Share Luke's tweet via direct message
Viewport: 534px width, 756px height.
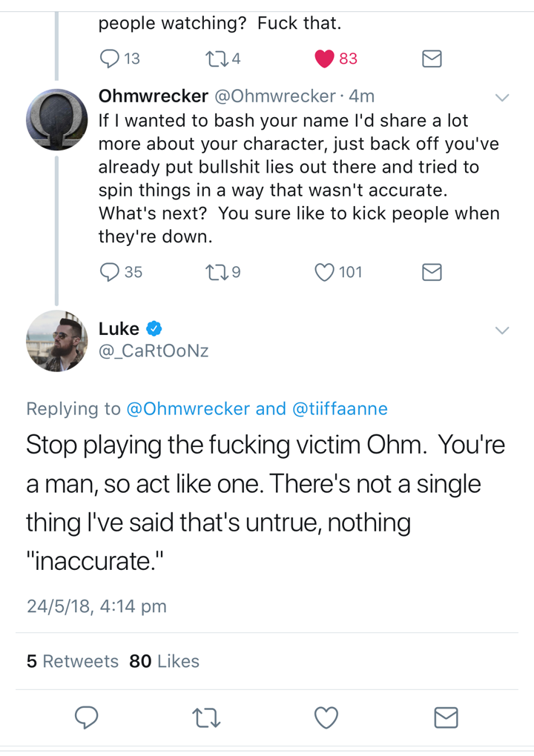pyautogui.click(x=446, y=717)
